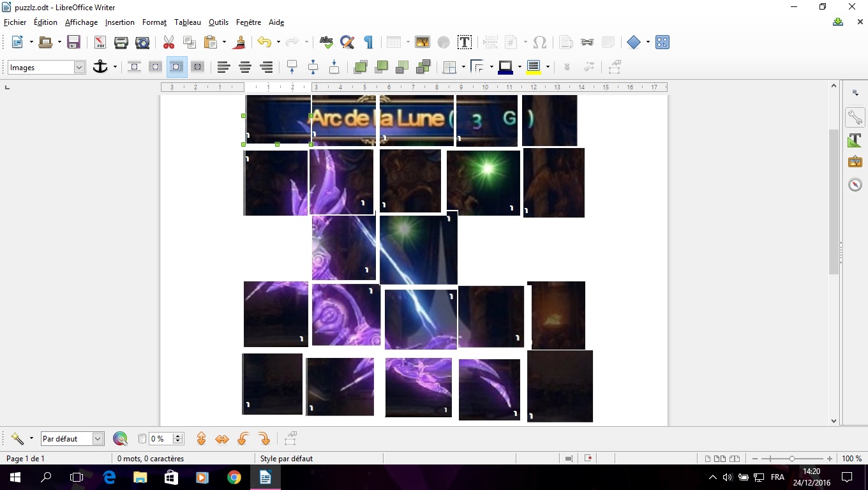Rotate the image 90° to the right

[264, 439]
